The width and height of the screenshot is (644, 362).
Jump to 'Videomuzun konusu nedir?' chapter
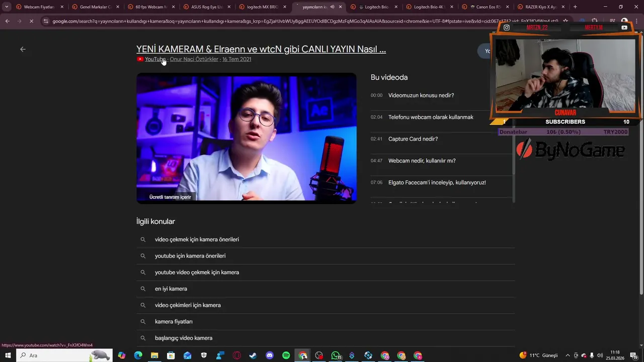click(x=421, y=96)
